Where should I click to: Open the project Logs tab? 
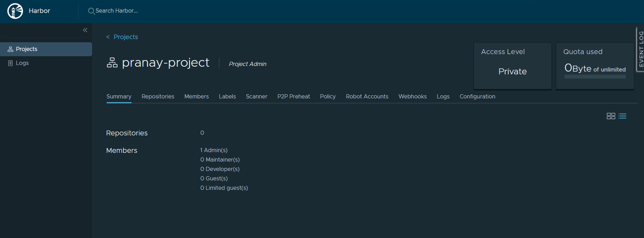coord(443,97)
